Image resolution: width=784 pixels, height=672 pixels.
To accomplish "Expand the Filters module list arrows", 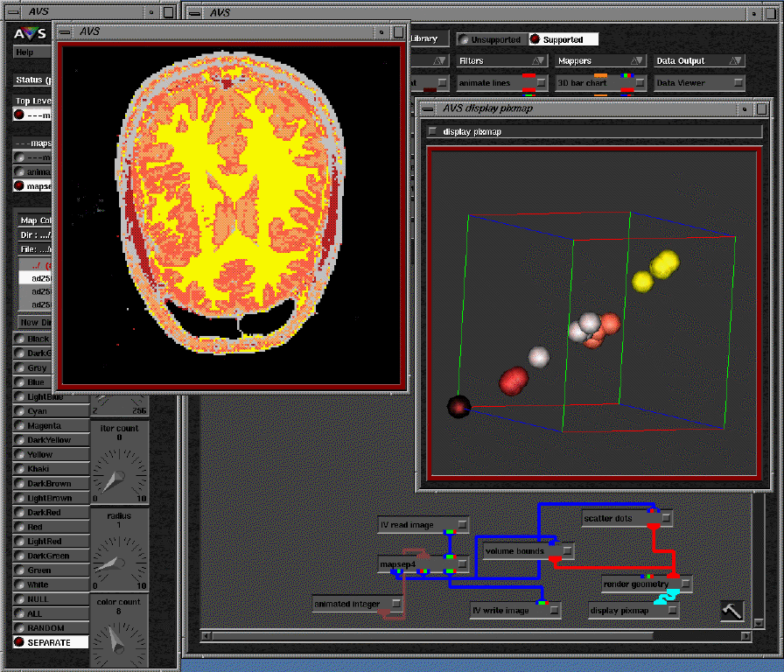I will pos(538,61).
